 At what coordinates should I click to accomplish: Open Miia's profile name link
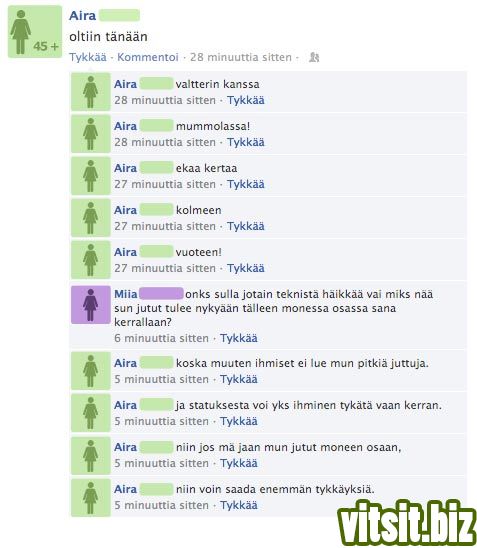click(x=125, y=294)
